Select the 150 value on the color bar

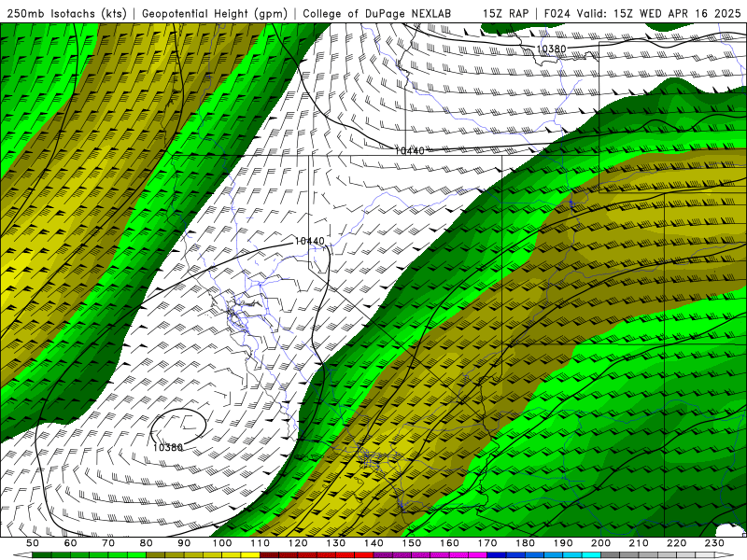412,543
